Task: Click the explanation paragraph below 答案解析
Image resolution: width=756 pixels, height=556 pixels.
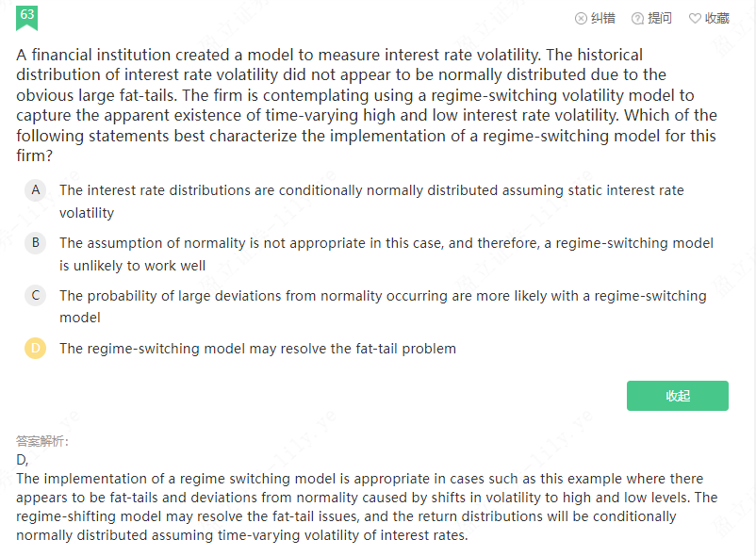Action: pos(366,507)
